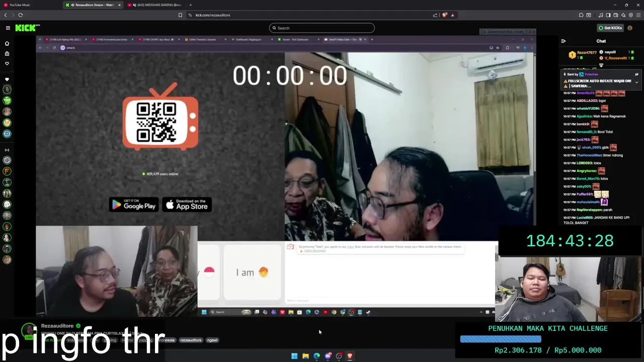This screenshot has width=644, height=362.
Task: Click the streamer avatar with LIVE badge
Action: tap(30, 330)
